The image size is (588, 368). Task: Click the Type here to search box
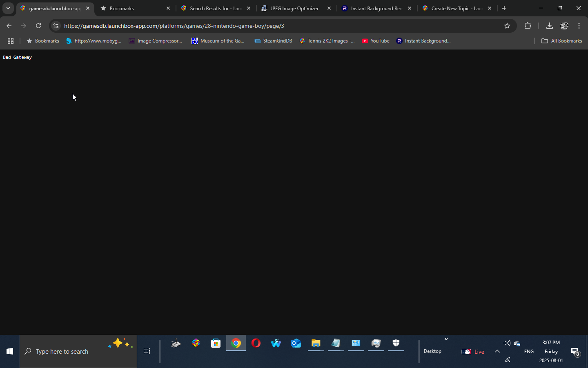78,351
